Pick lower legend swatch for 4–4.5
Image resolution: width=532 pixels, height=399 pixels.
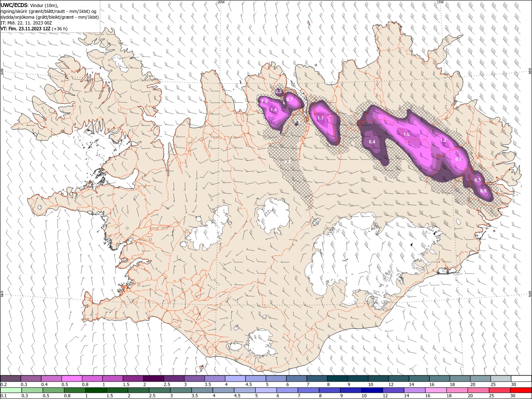click(x=223, y=390)
